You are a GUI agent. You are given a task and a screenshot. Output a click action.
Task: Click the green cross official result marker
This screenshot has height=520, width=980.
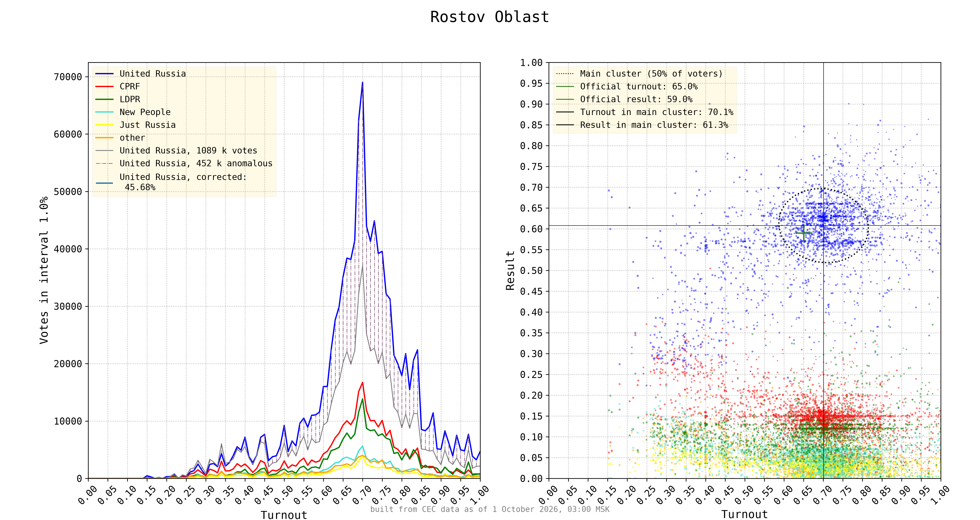pos(803,233)
